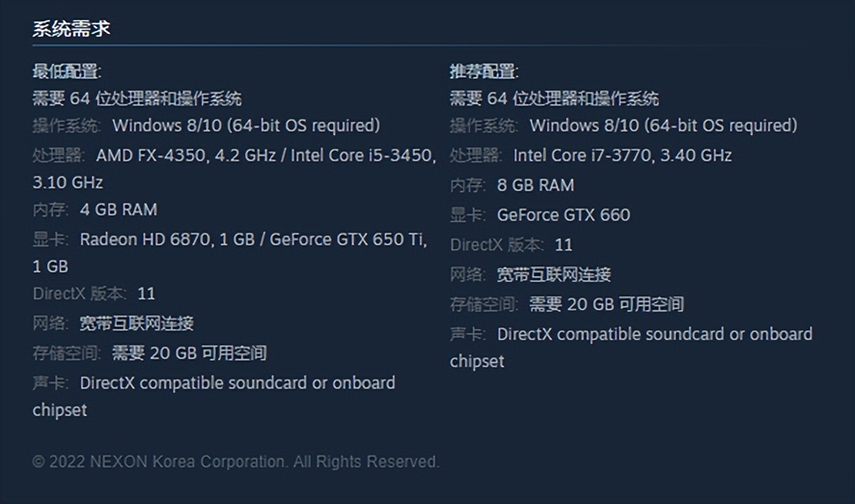Click the recommended 声卡 label

468,335
